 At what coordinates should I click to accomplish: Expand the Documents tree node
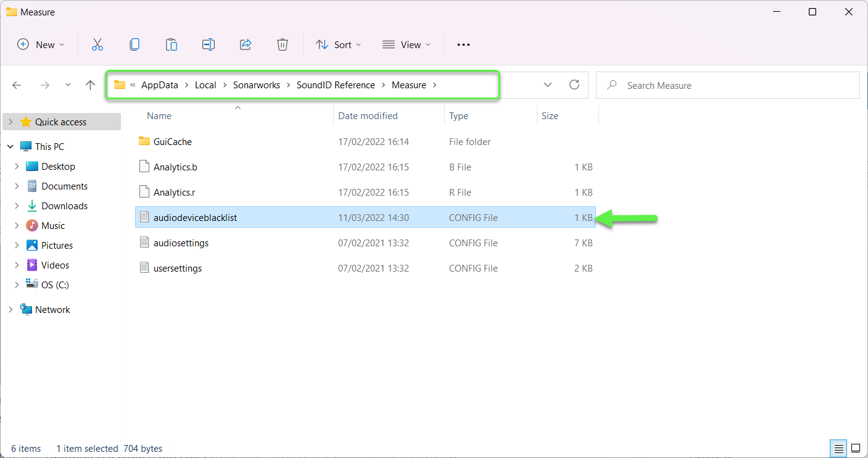click(17, 186)
